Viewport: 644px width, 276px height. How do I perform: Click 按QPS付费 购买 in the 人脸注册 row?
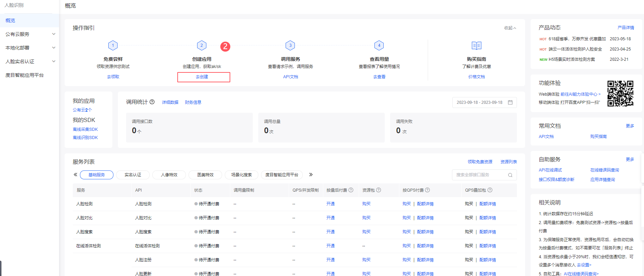tap(407, 260)
